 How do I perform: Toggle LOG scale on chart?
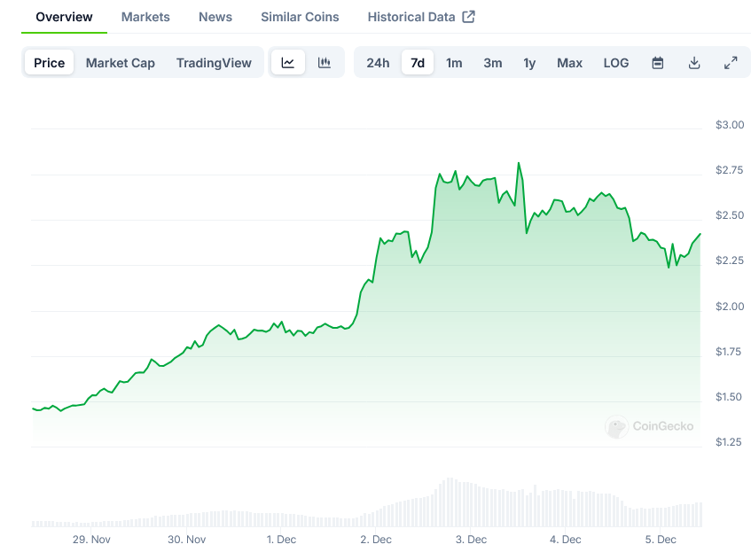click(616, 63)
